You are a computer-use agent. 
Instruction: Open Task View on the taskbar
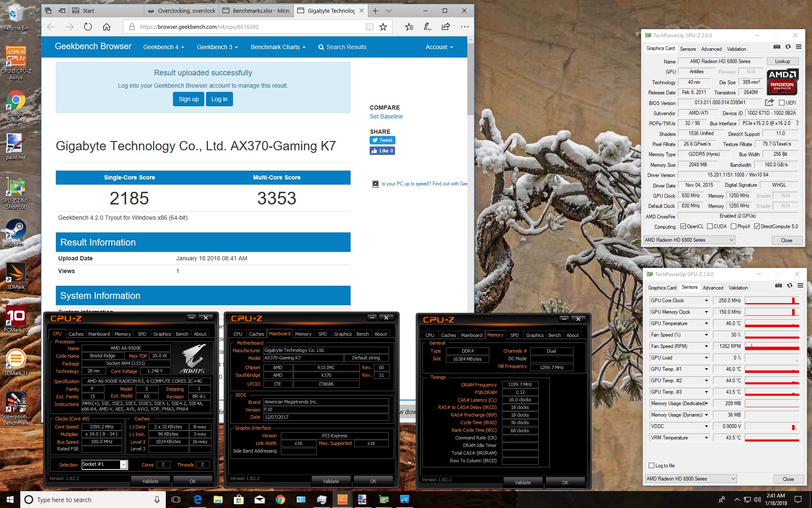pyautogui.click(x=176, y=500)
